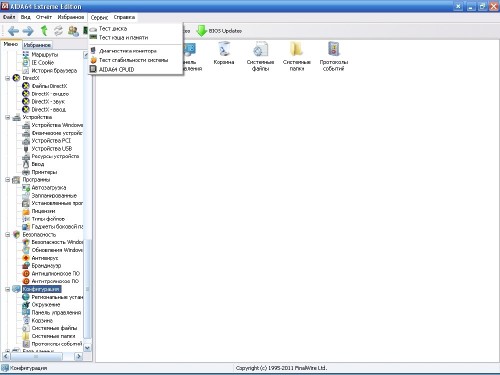Select Автозагрузка tree item
The height and width of the screenshot is (375, 500).
49,188
